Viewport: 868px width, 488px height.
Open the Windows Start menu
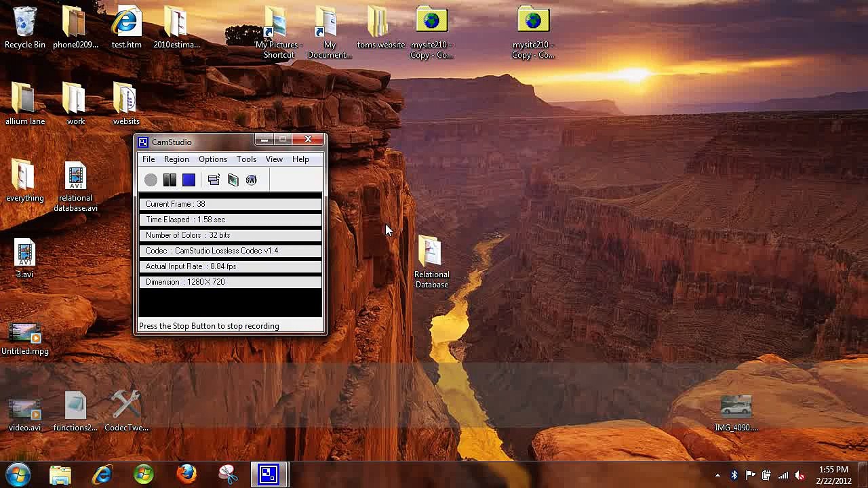pos(18,474)
